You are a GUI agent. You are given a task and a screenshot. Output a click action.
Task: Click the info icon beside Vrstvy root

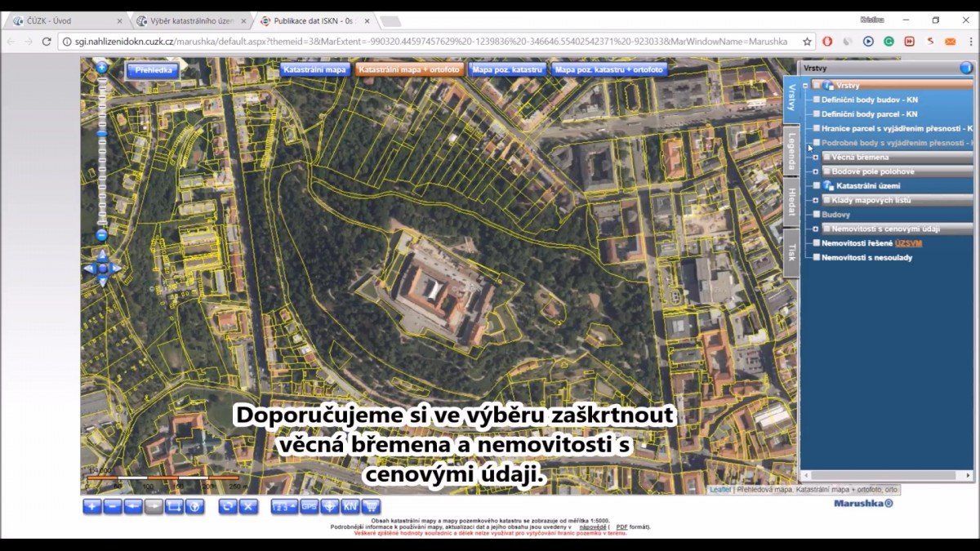[828, 85]
